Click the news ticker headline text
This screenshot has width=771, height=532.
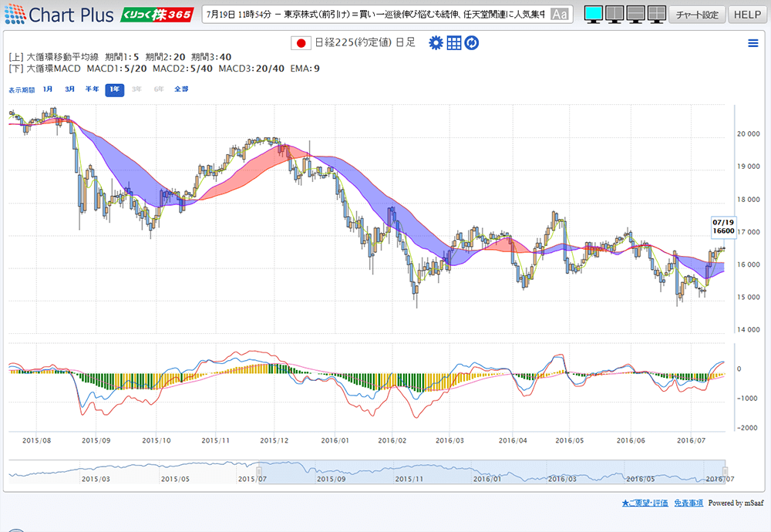(x=375, y=15)
